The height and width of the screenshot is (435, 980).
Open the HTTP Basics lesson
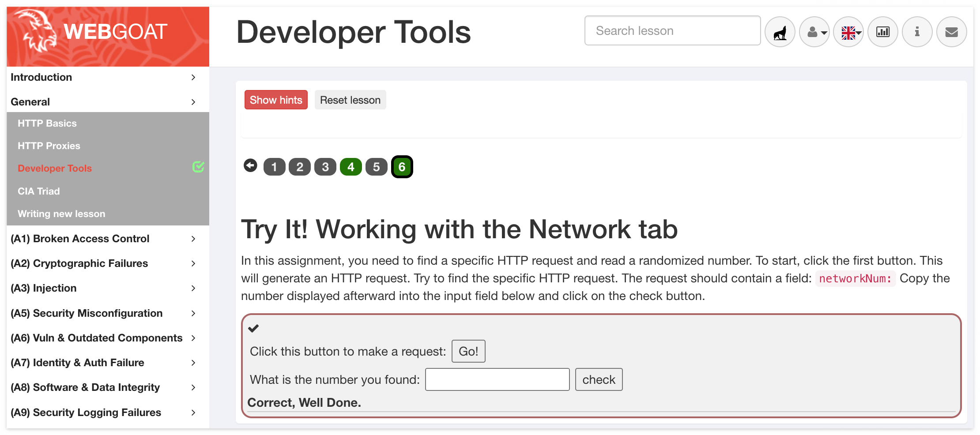[x=47, y=124]
